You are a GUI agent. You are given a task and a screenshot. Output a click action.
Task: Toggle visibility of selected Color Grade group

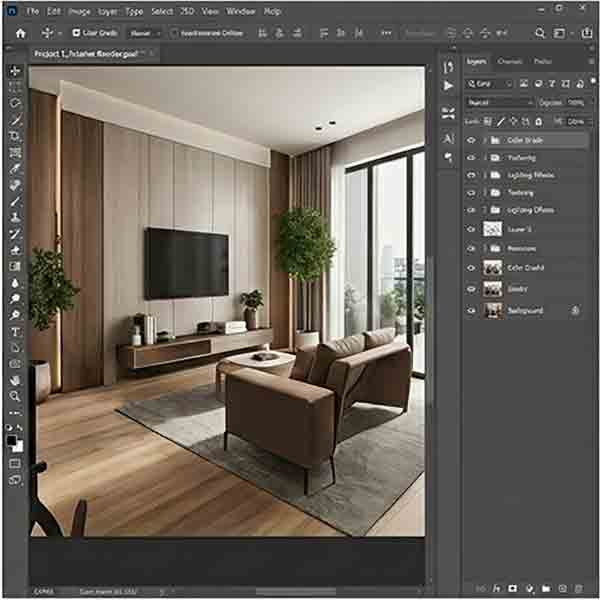pyautogui.click(x=471, y=140)
